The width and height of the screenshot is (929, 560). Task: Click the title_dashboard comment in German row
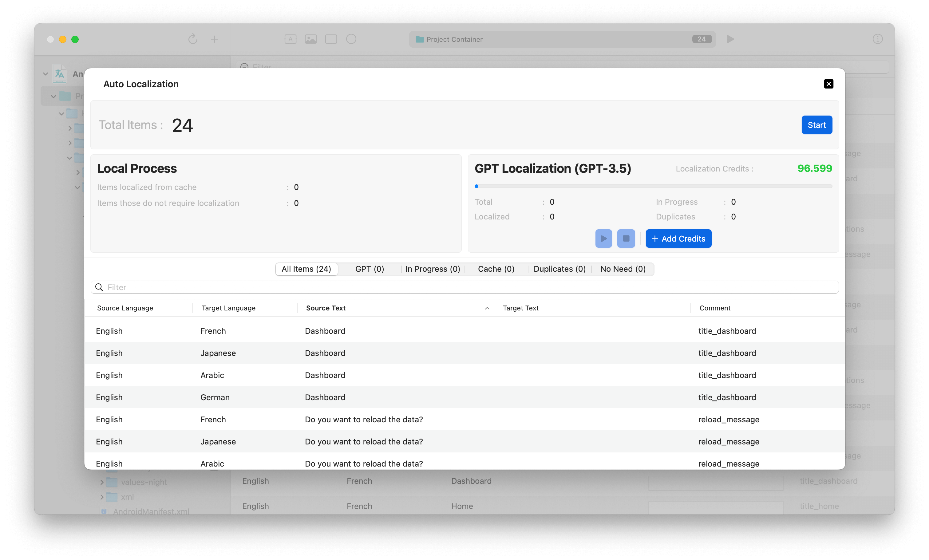coord(727,397)
